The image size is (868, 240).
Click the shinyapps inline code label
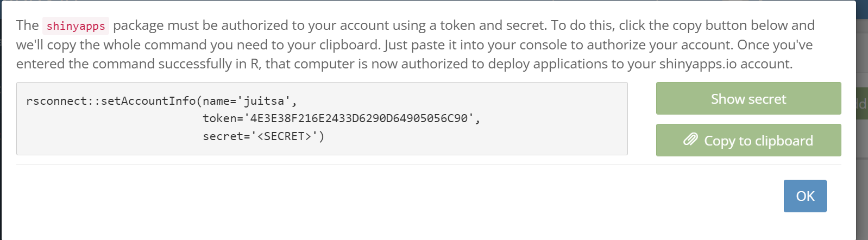76,26
